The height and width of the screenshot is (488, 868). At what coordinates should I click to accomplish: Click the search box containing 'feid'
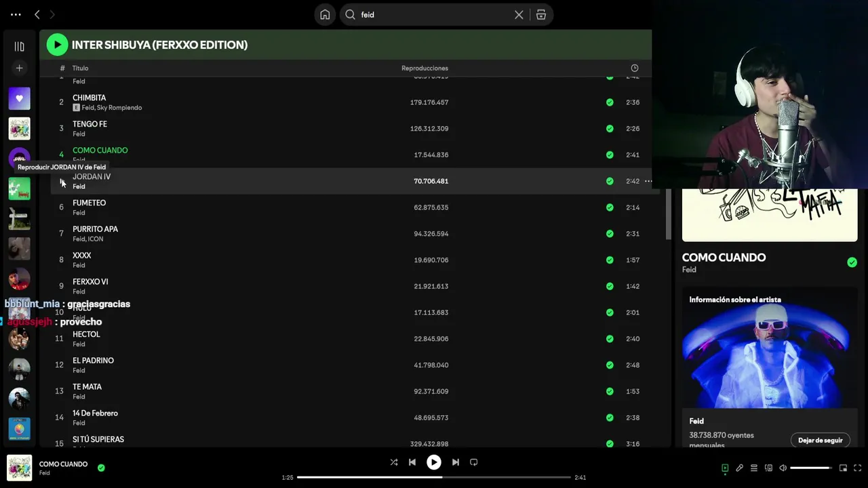[x=434, y=15]
